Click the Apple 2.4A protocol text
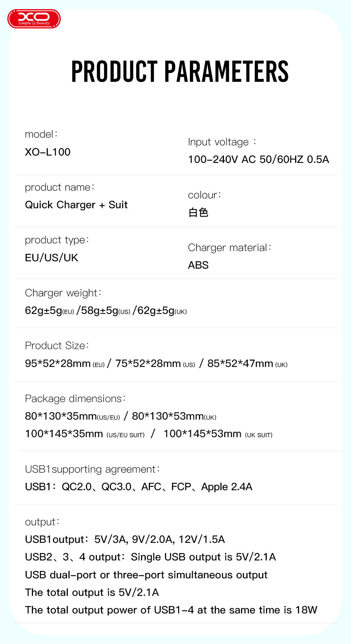Viewport: 351px width, 644px height. pyautogui.click(x=227, y=487)
